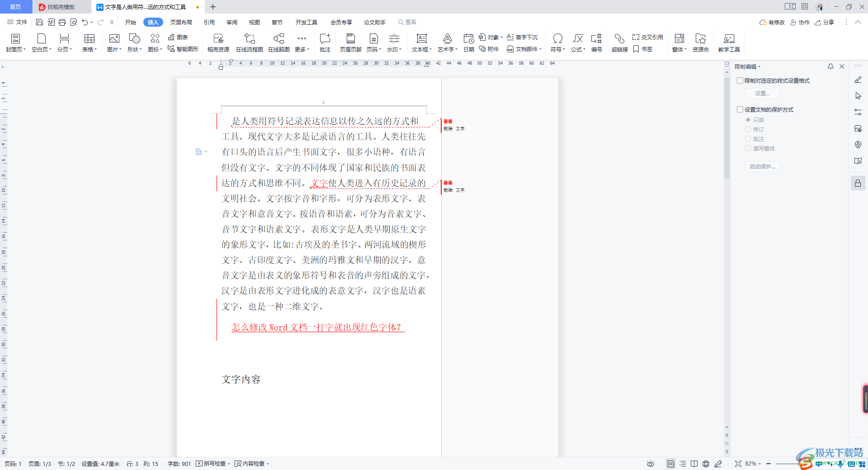Screen dimensions: 868x470
Task: Open the File (文件) menu
Action: (17, 22)
